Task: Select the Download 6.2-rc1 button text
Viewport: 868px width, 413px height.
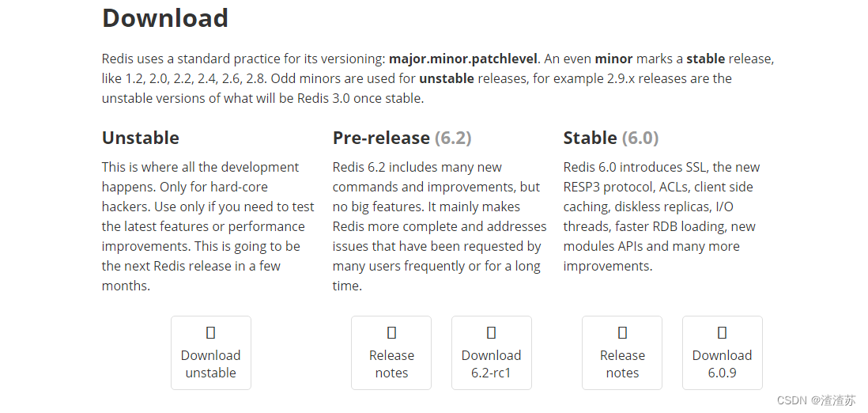Action: click(492, 364)
